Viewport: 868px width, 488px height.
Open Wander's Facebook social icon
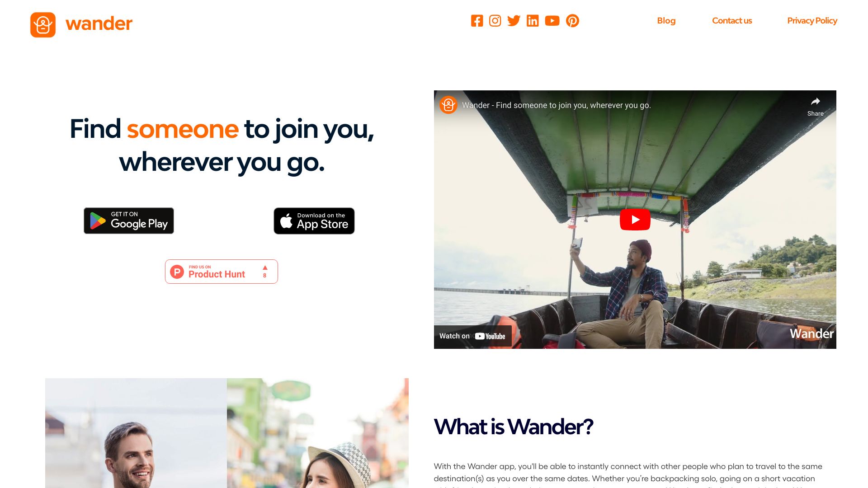point(477,21)
